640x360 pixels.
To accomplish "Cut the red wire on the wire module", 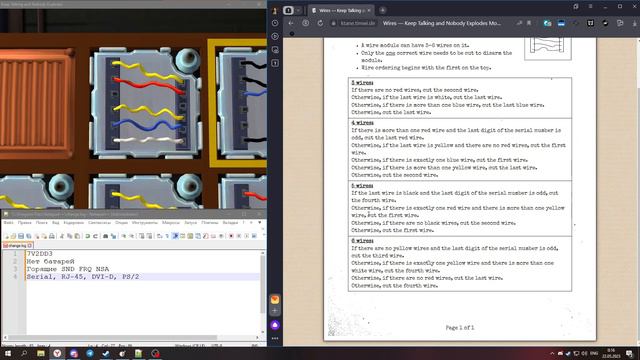I will coord(149,85).
